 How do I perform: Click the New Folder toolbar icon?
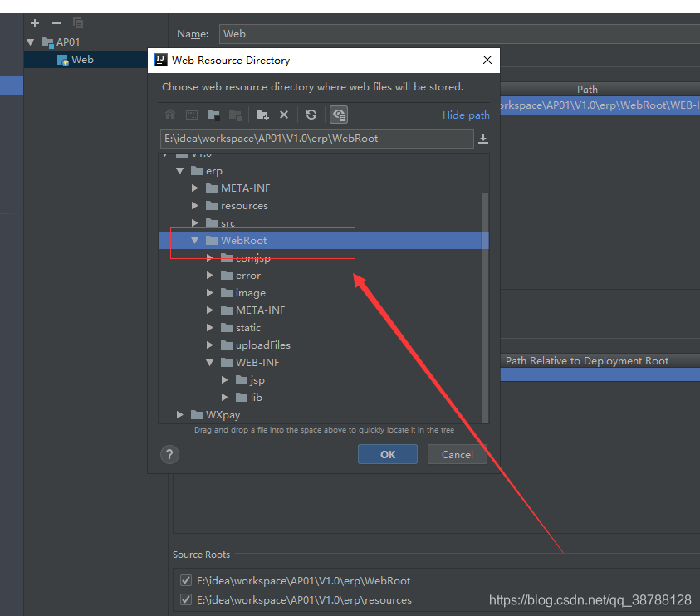(263, 115)
